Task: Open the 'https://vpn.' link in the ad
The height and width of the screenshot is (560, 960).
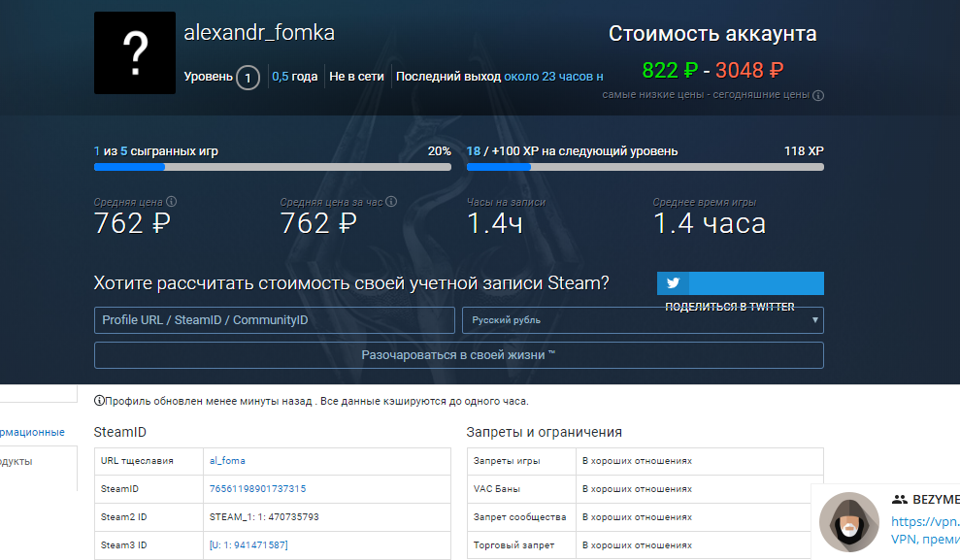Action: point(925,521)
